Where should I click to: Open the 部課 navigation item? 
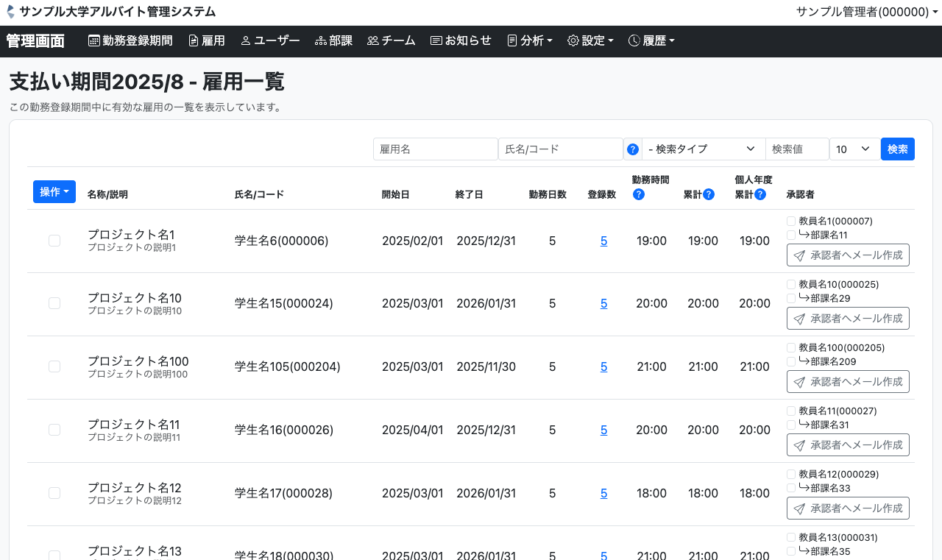tap(333, 41)
